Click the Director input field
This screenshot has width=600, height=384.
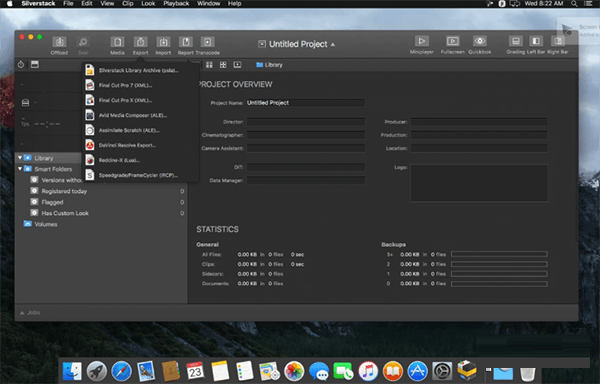305,122
